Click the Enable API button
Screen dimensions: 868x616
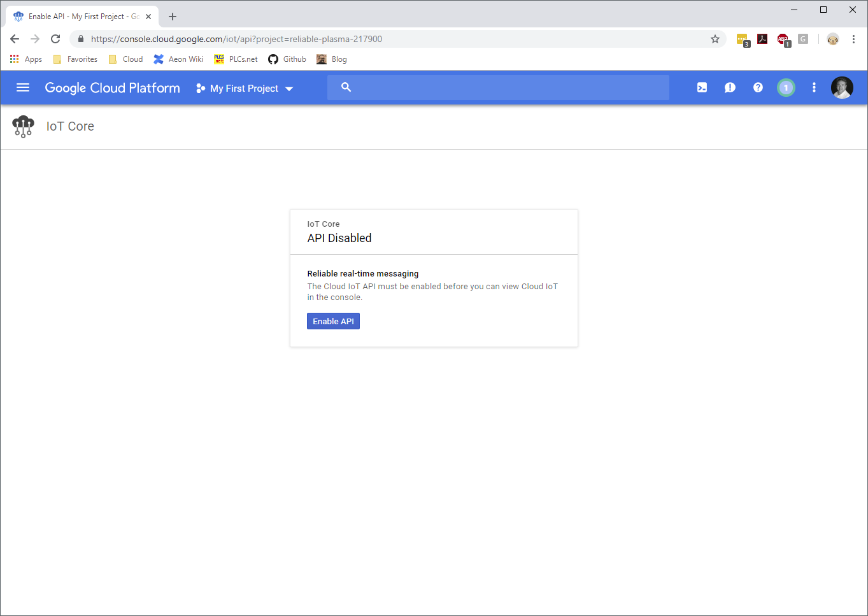pyautogui.click(x=333, y=321)
